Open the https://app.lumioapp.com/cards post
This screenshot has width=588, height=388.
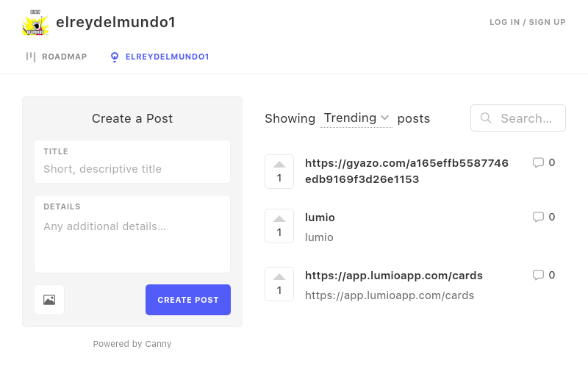point(394,276)
